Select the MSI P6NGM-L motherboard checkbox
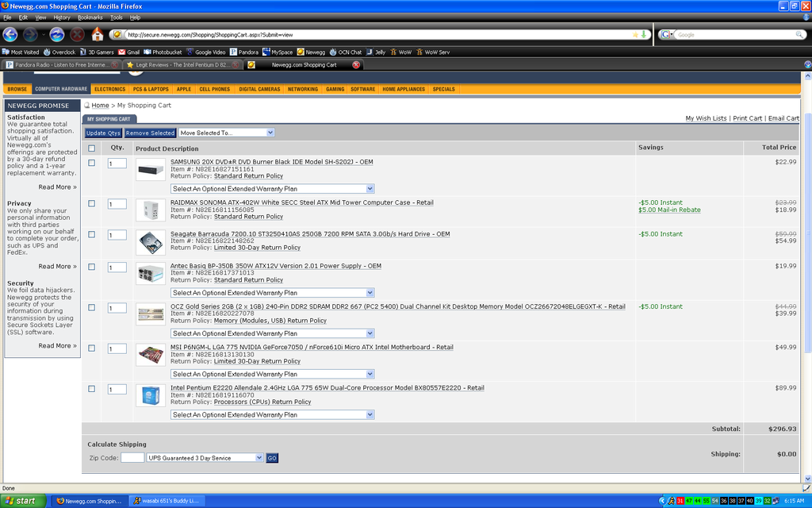The width and height of the screenshot is (812, 508). pyautogui.click(x=92, y=348)
